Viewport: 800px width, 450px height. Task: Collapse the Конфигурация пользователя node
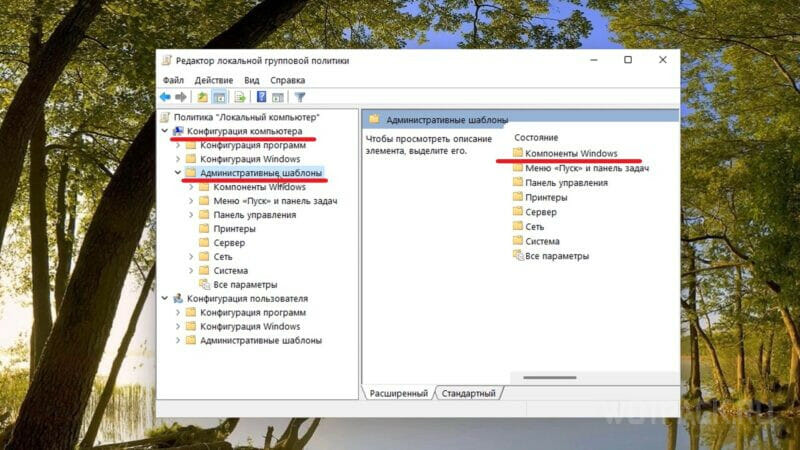(x=165, y=298)
